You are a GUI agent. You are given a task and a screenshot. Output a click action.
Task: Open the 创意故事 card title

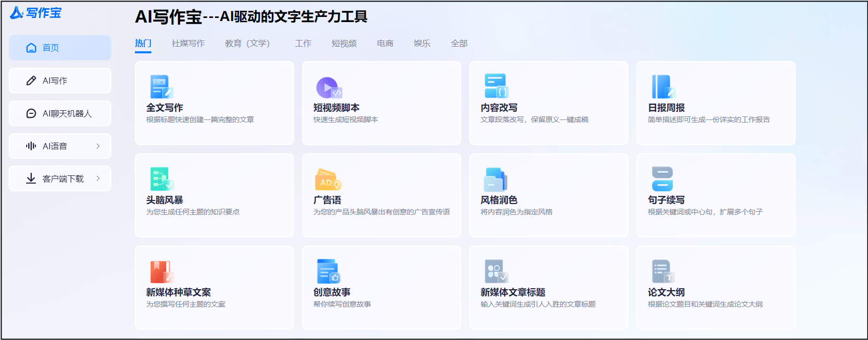click(x=332, y=292)
